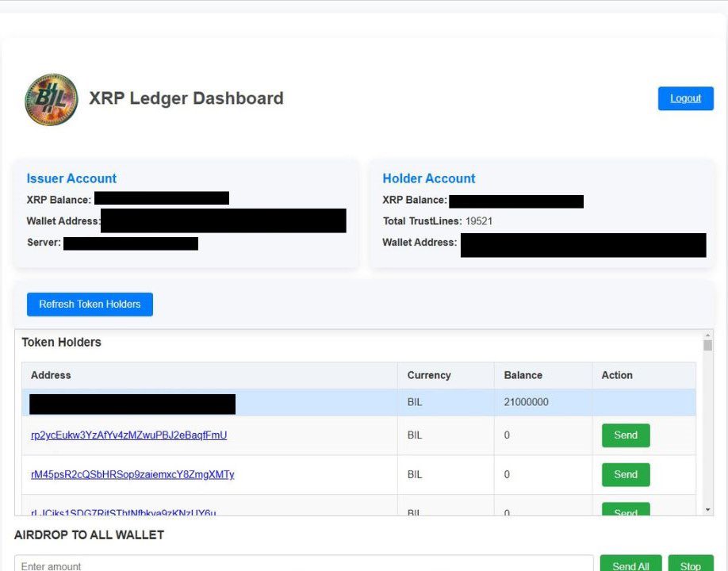
Task: Click the token holders scrollbar thumb
Action: tap(707, 346)
